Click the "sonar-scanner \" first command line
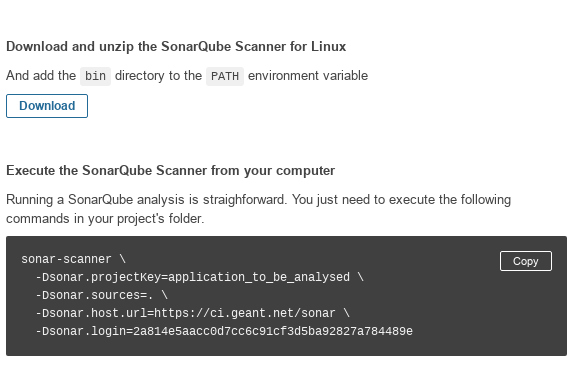 73,259
